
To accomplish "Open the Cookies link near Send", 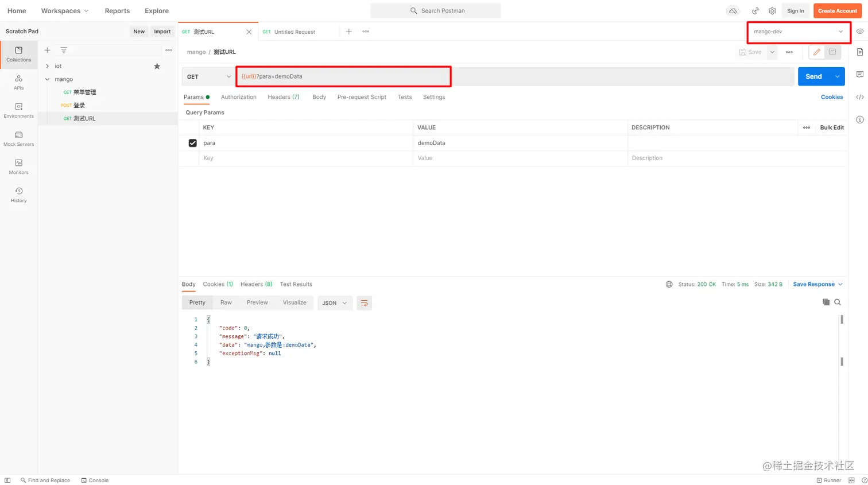I will (832, 97).
